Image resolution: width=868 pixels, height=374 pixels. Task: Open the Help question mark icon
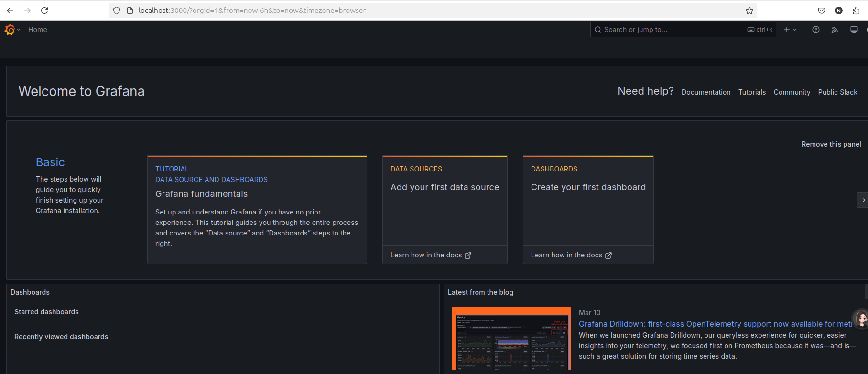point(816,30)
